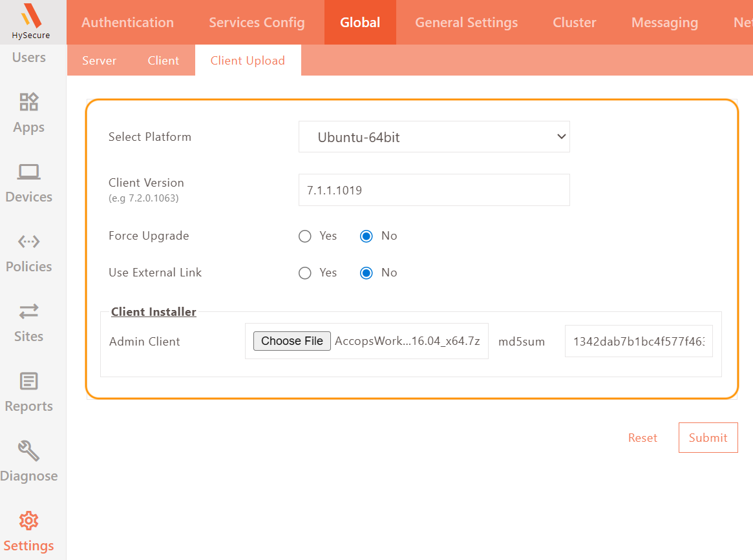
Task: Click the HySecure logo icon
Action: point(31,16)
